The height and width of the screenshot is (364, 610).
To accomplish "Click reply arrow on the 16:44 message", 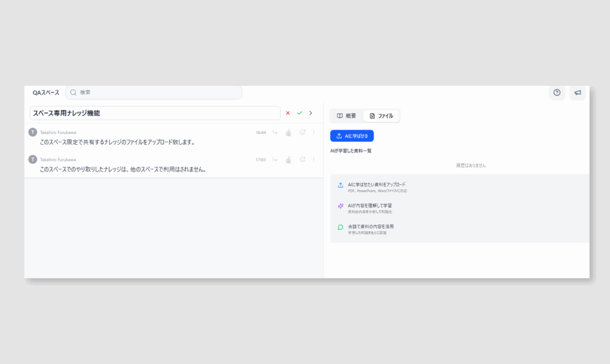I will click(275, 132).
